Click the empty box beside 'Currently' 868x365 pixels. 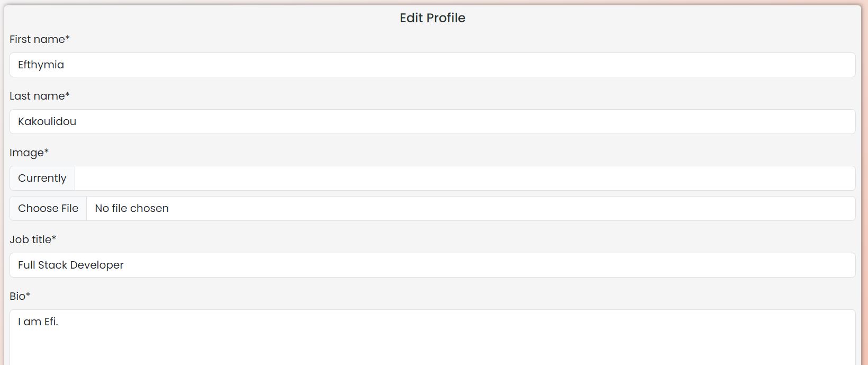[465, 179]
